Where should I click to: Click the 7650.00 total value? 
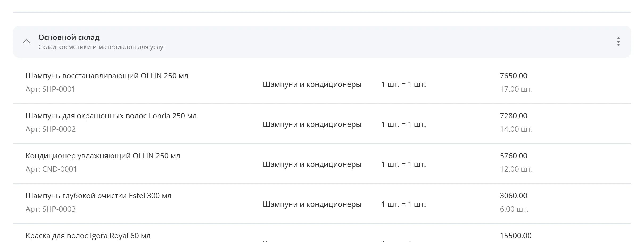click(513, 76)
